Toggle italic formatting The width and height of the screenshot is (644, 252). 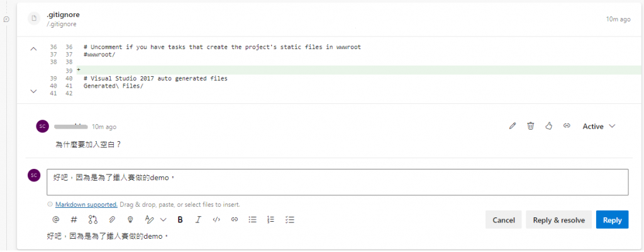198,220
